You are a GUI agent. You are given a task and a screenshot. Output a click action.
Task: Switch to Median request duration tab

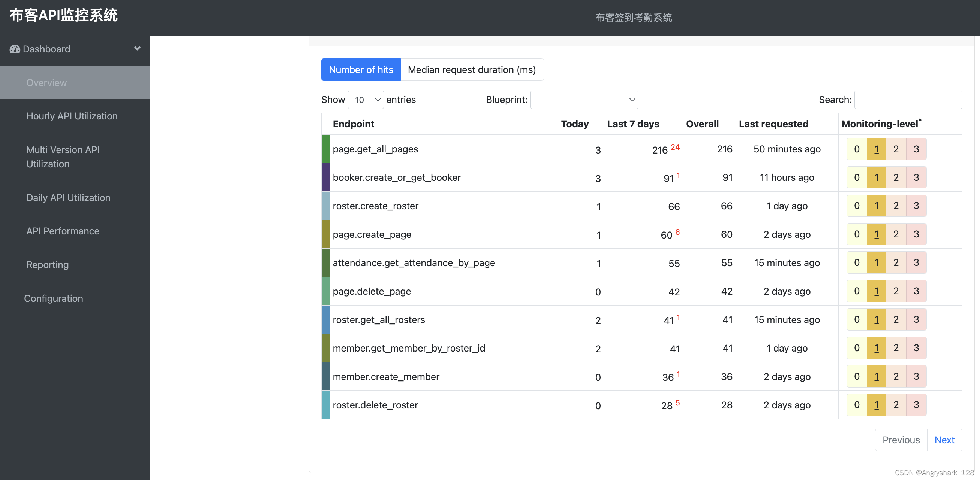(x=471, y=70)
